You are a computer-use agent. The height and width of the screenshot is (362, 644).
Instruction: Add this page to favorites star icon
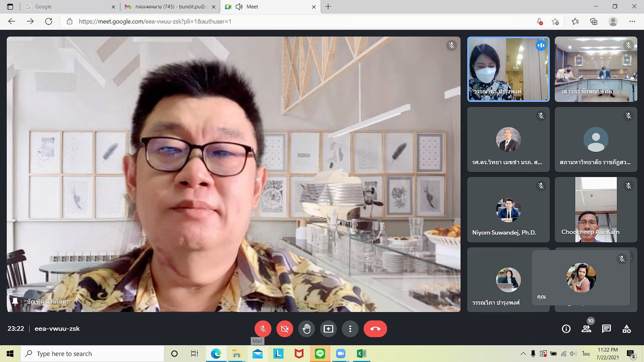click(555, 21)
